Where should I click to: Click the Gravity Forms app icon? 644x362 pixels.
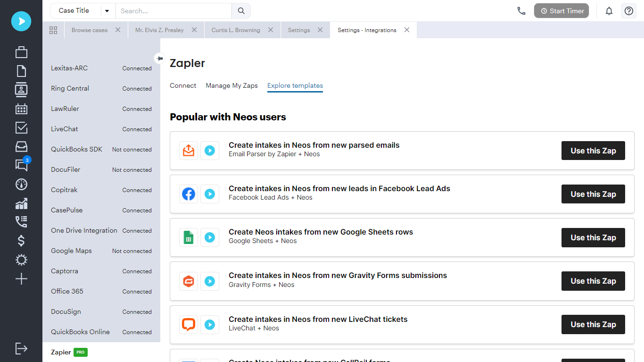tap(189, 281)
